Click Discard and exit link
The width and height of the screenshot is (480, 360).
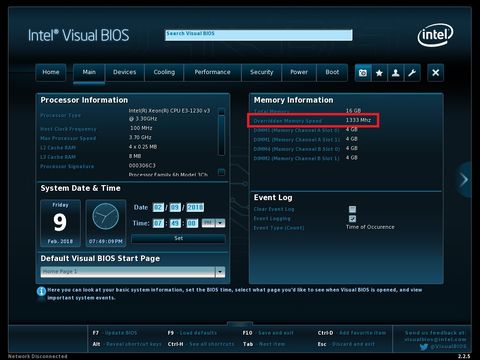click(x=353, y=344)
